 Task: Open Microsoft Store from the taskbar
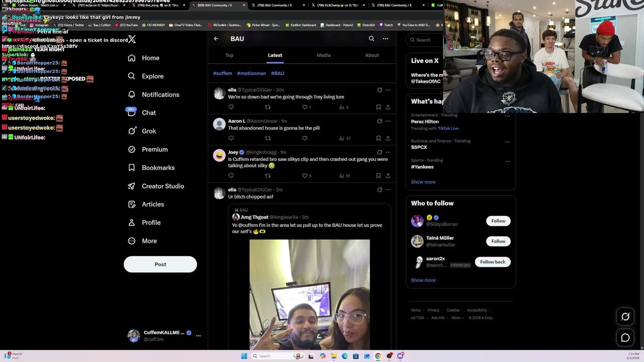(x=356, y=356)
